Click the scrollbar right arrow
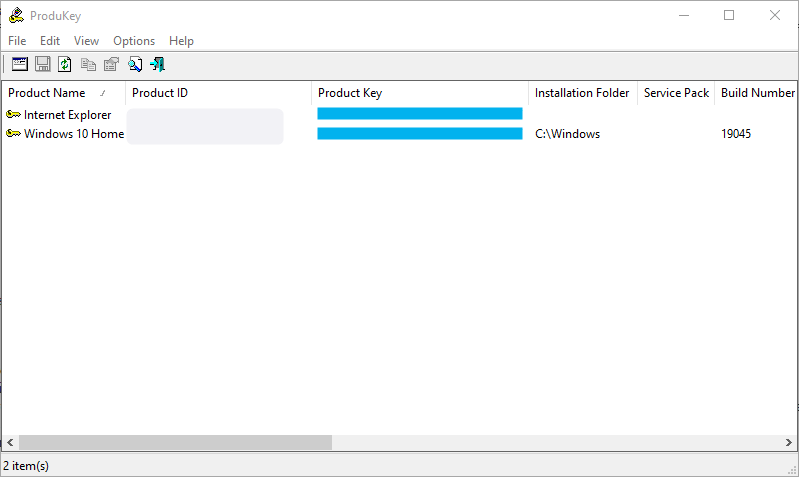799x477 pixels. coord(790,442)
